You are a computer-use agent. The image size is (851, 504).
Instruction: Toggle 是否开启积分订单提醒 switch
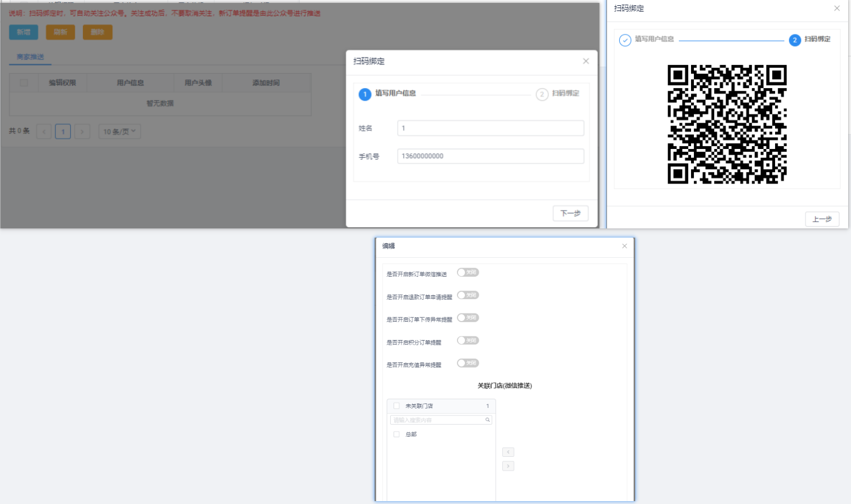pyautogui.click(x=468, y=341)
